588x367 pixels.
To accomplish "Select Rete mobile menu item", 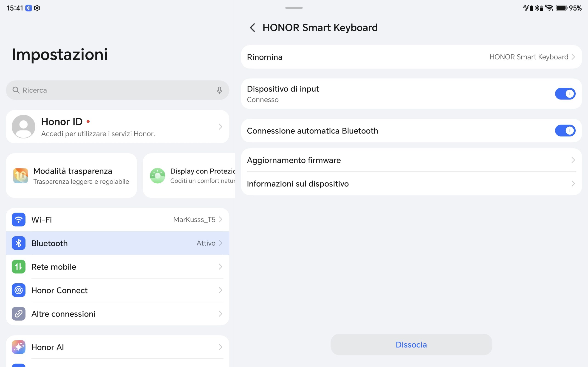I will [x=118, y=267].
